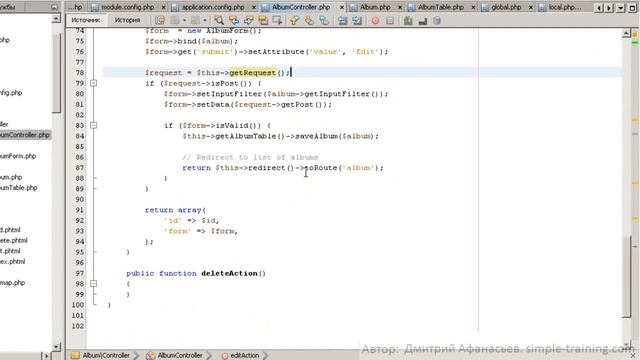Image resolution: width=640 pixels, height=360 pixels.
Task: Click Find Next Occurrence icon
Action: [248, 20]
